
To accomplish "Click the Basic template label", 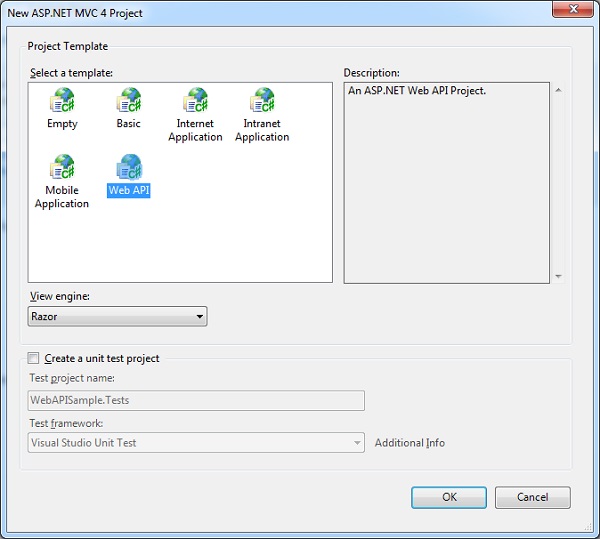I will (x=129, y=123).
